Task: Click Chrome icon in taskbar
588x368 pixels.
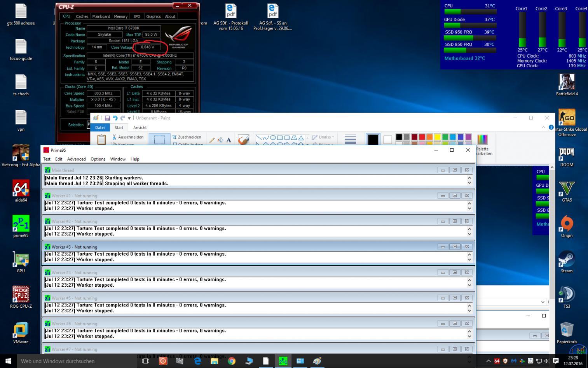Action: coord(232,361)
